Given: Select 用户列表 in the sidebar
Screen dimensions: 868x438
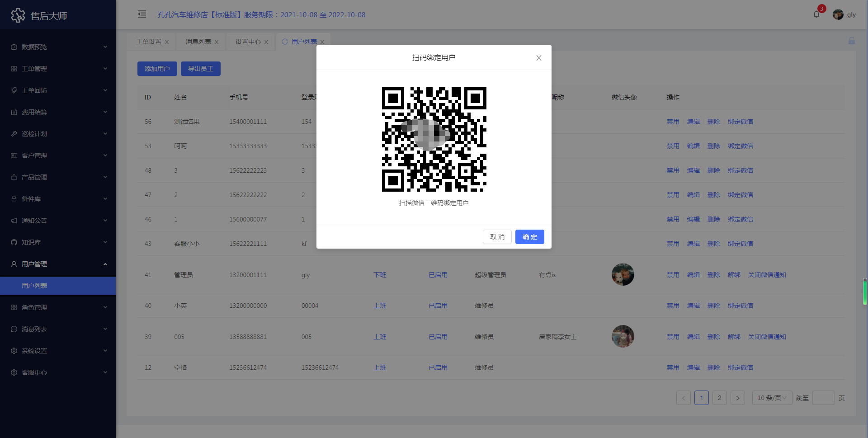Looking at the screenshot, I should click(x=34, y=286).
